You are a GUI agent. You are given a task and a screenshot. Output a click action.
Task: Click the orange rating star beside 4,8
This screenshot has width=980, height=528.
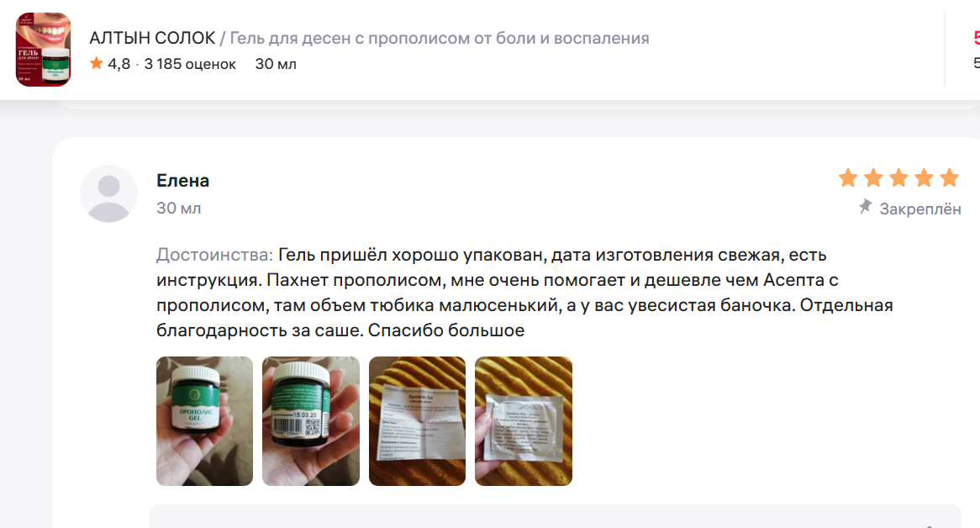[97, 63]
